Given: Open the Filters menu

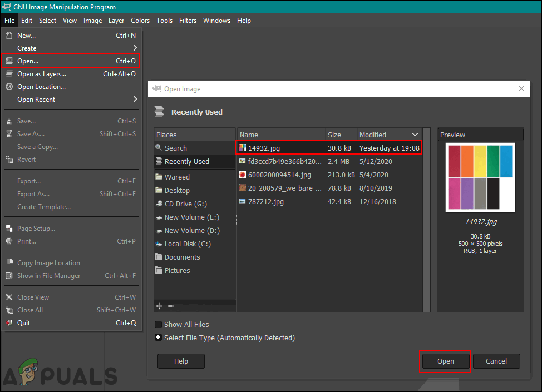Looking at the screenshot, I should tap(188, 21).
